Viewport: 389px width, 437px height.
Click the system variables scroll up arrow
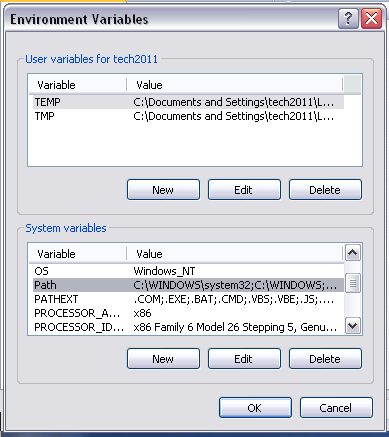tap(353, 253)
